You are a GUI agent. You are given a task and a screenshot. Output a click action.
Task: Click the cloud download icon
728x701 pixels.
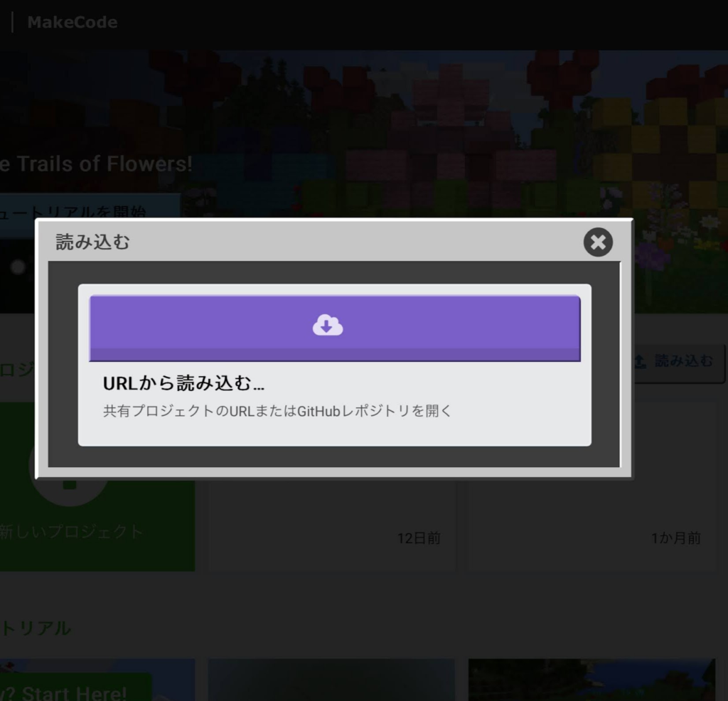[328, 326]
